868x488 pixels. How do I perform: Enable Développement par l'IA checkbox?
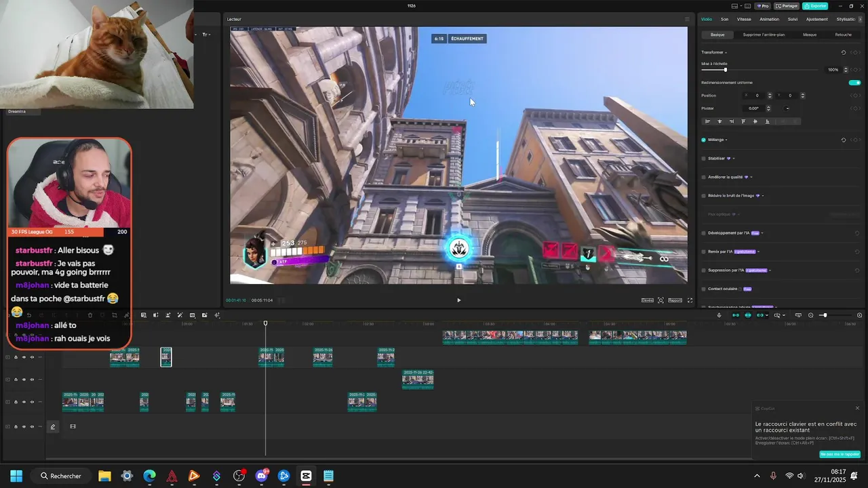(704, 233)
